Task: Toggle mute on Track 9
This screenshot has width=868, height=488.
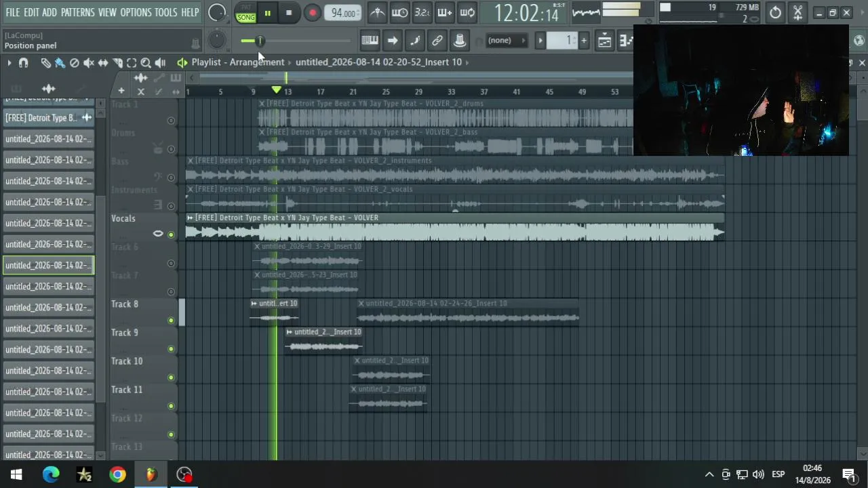Action: point(171,349)
